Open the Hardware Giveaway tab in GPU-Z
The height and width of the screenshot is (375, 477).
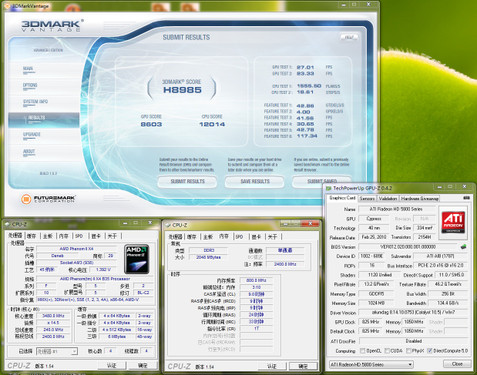(420, 199)
